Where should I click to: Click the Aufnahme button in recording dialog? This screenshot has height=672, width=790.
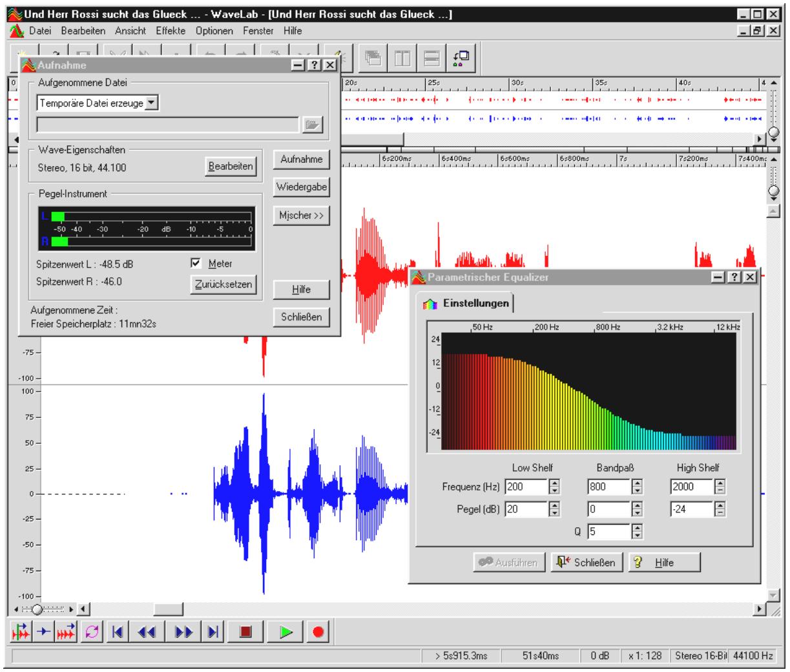point(301,160)
